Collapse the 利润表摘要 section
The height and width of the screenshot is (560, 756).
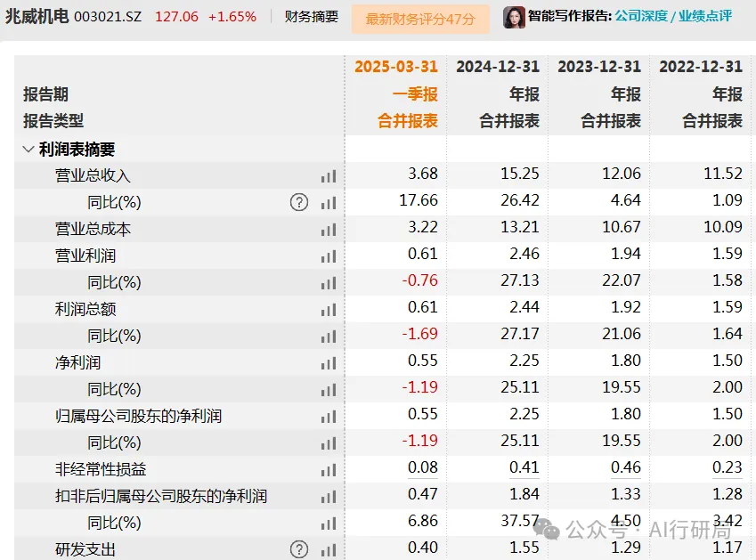click(28, 150)
